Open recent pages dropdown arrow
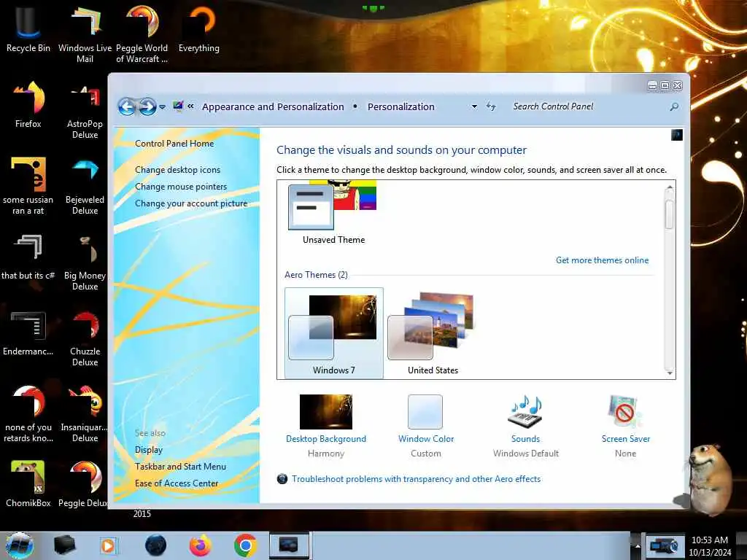The image size is (747, 560). click(x=163, y=107)
